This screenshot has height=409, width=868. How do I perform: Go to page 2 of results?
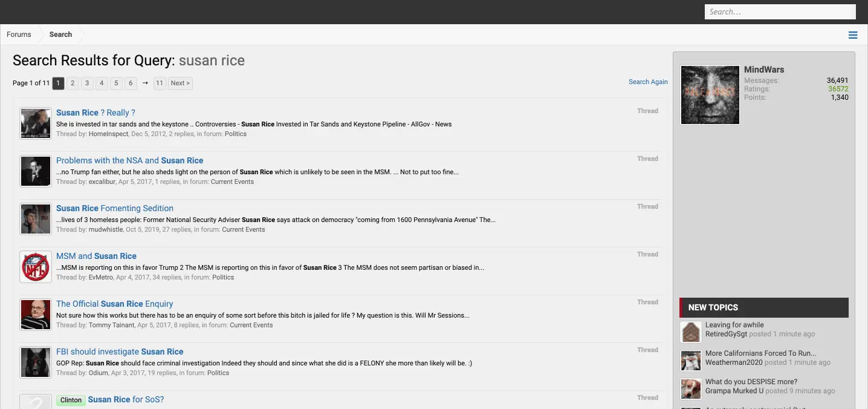click(73, 83)
